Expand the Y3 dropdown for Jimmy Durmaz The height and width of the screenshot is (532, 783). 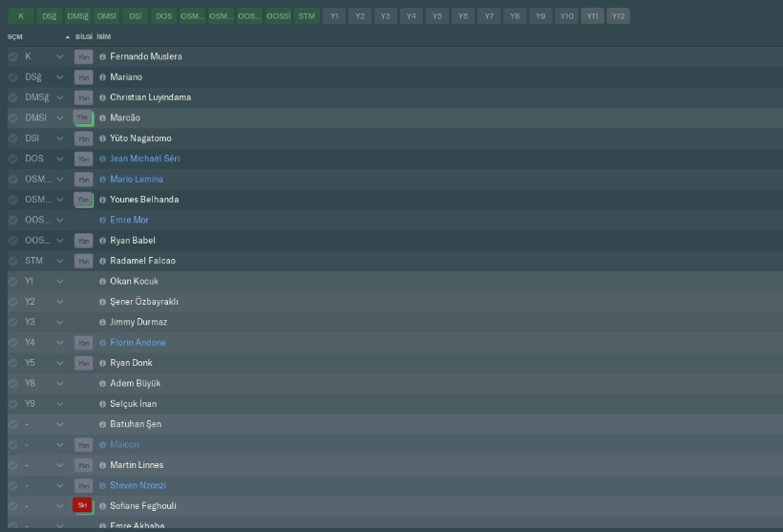click(59, 322)
